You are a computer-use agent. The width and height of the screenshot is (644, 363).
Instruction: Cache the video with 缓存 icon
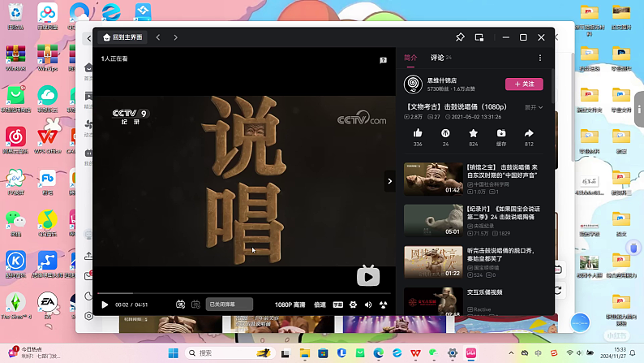pyautogui.click(x=501, y=133)
